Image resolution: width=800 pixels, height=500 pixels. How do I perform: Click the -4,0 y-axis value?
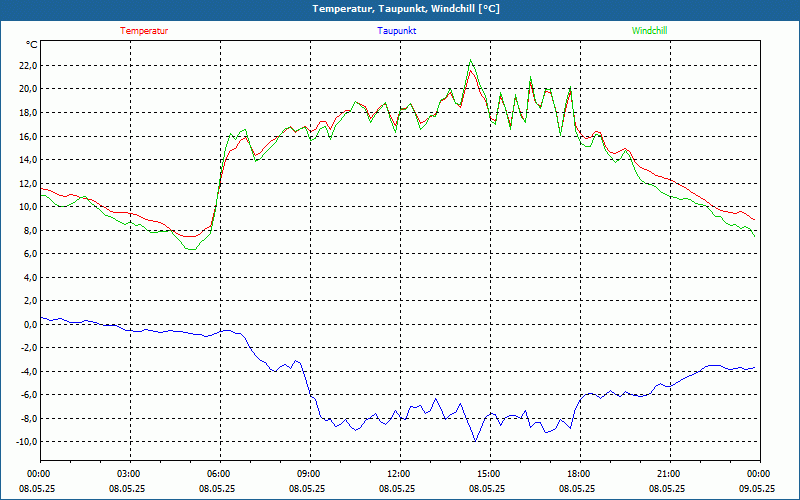pos(29,371)
